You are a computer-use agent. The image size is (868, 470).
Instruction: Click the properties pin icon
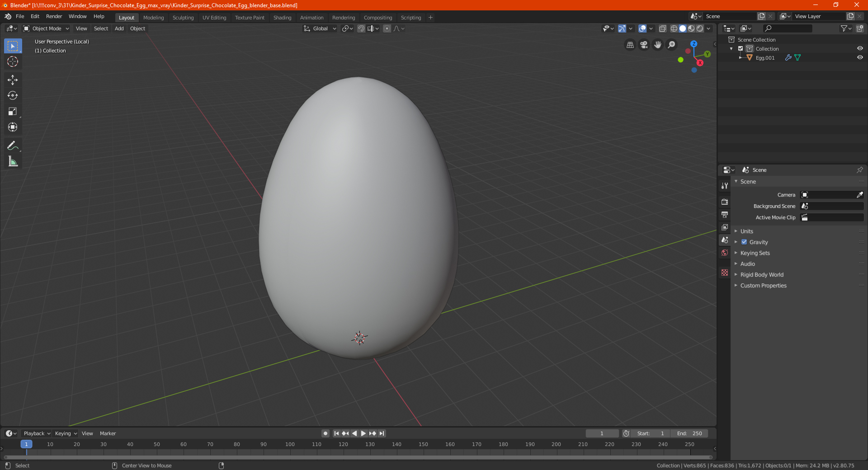coord(859,170)
